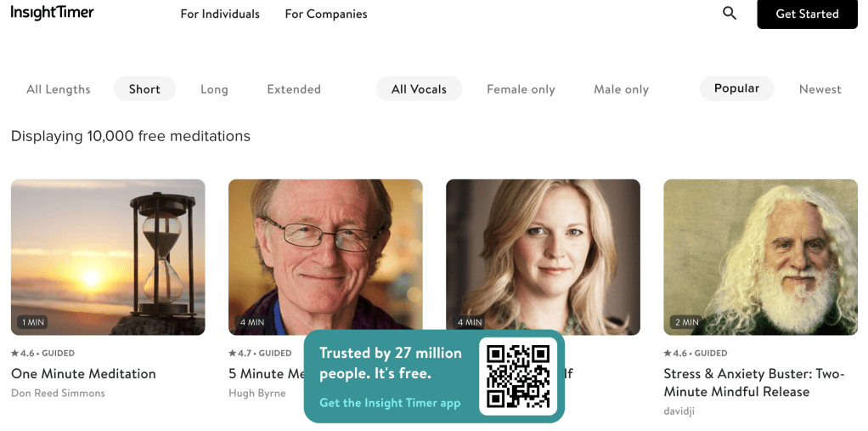Select the All Lengths filter
This screenshot has width=868, height=431.
[58, 89]
